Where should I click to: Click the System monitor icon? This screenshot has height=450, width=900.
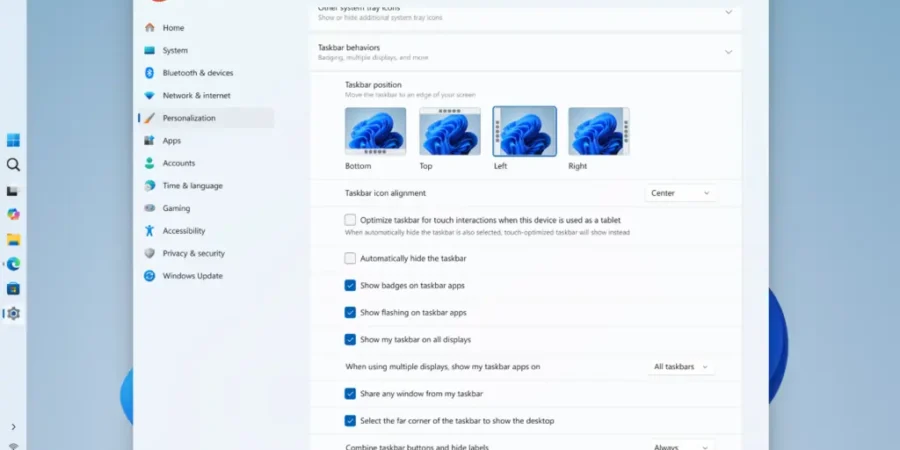(149, 50)
